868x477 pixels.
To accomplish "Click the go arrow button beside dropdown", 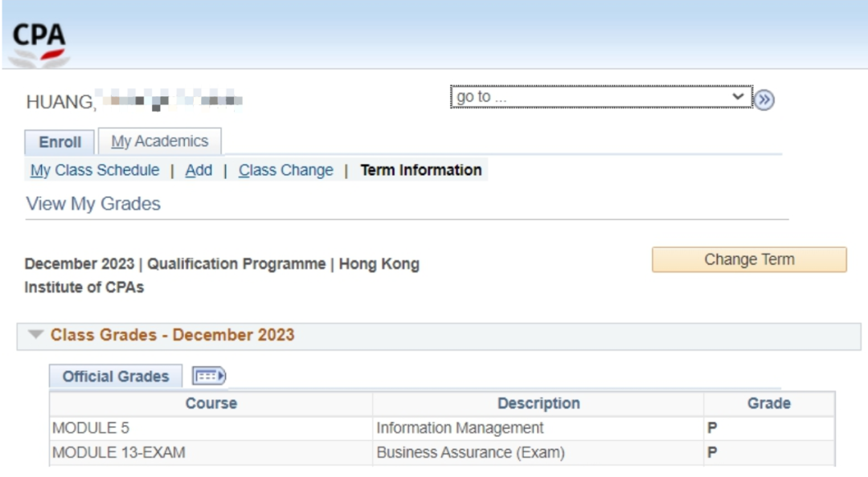I will 764,100.
